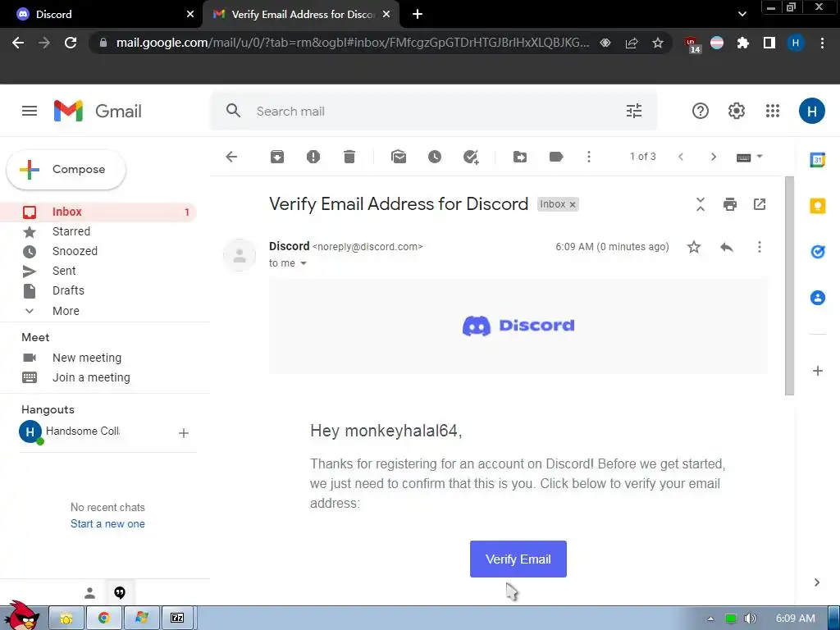Viewport: 840px width, 630px height.
Task: Switch to the Discord browser tab
Action: point(101,14)
